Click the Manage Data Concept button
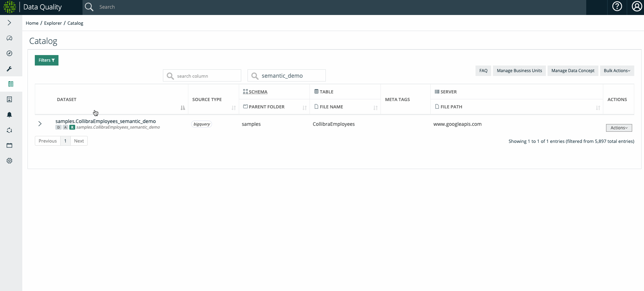Image resolution: width=644 pixels, height=291 pixels. point(573,71)
